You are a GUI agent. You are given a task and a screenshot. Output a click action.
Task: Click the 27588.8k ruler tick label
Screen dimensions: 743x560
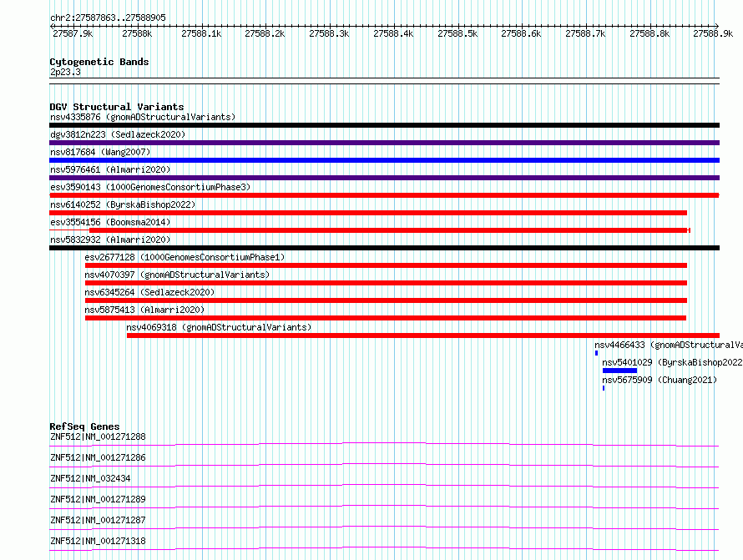pos(649,33)
